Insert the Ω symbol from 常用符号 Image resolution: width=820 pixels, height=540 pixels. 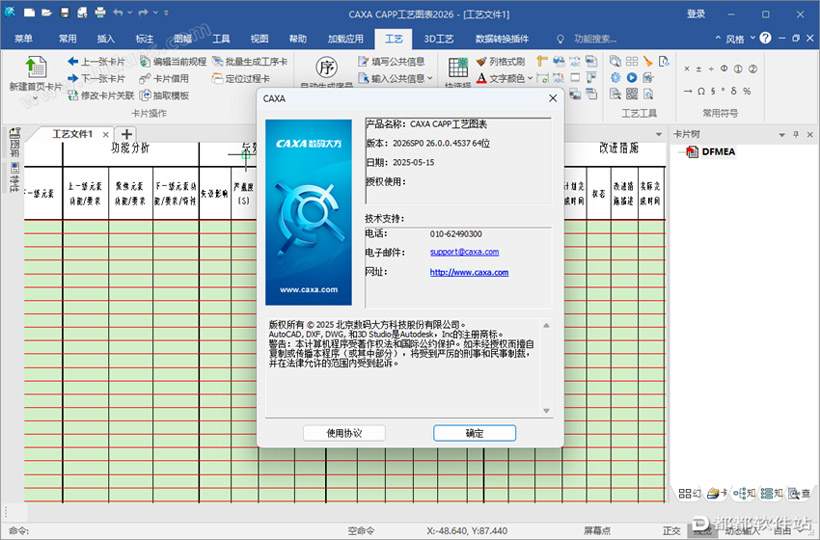pos(701,91)
